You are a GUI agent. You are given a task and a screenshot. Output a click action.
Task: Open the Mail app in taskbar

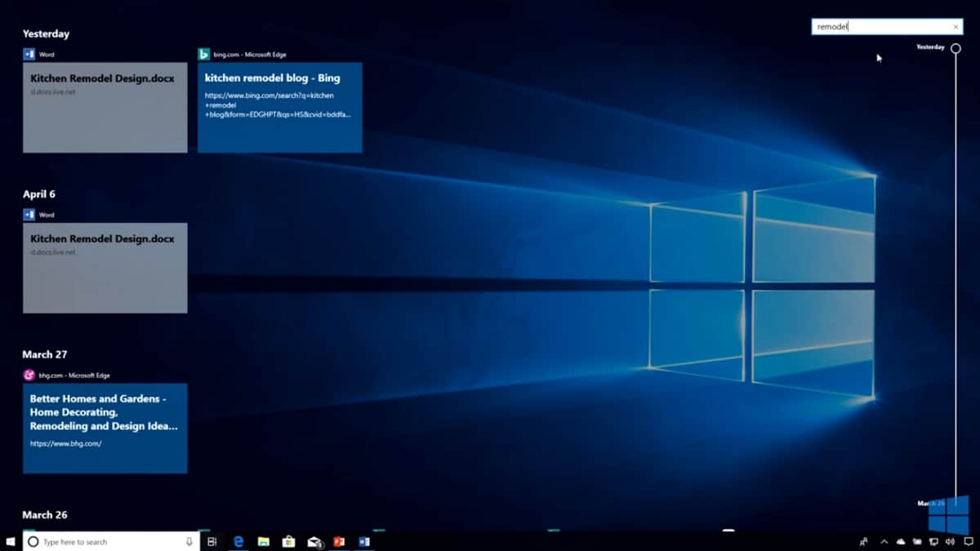[314, 541]
